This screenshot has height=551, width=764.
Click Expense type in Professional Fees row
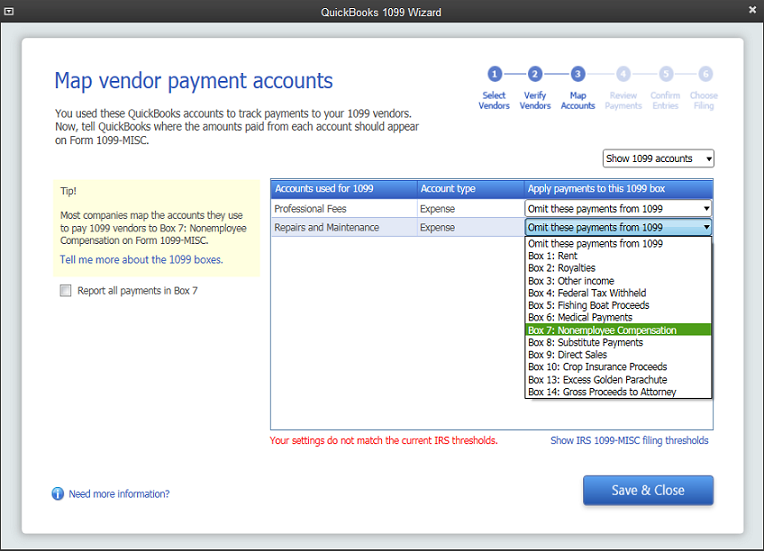pyautogui.click(x=470, y=209)
